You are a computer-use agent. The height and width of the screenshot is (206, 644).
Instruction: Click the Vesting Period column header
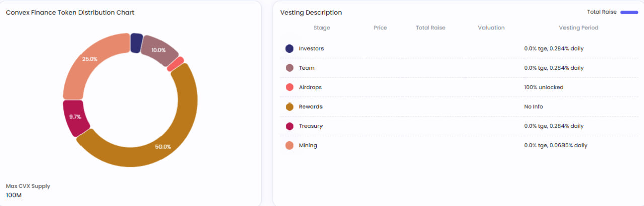579,28
